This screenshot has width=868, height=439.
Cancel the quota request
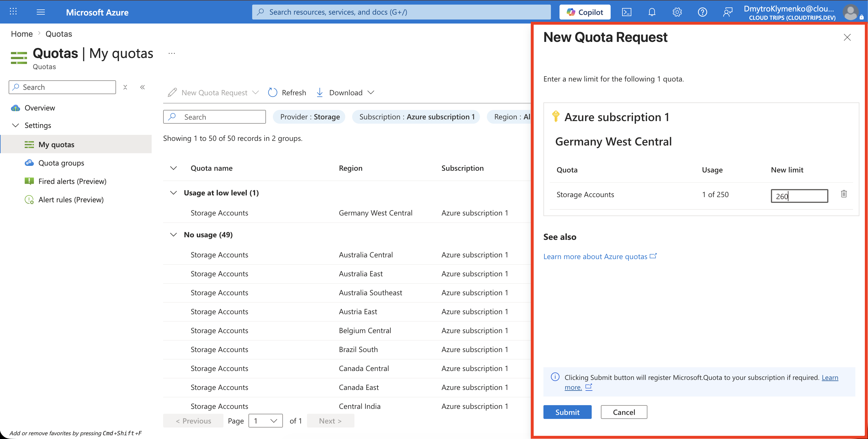pos(624,412)
